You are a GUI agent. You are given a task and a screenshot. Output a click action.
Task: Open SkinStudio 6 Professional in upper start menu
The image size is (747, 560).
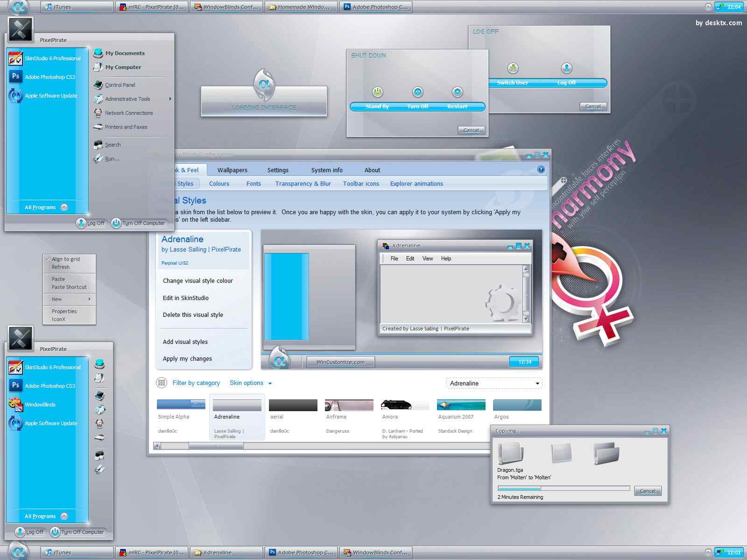click(x=45, y=58)
